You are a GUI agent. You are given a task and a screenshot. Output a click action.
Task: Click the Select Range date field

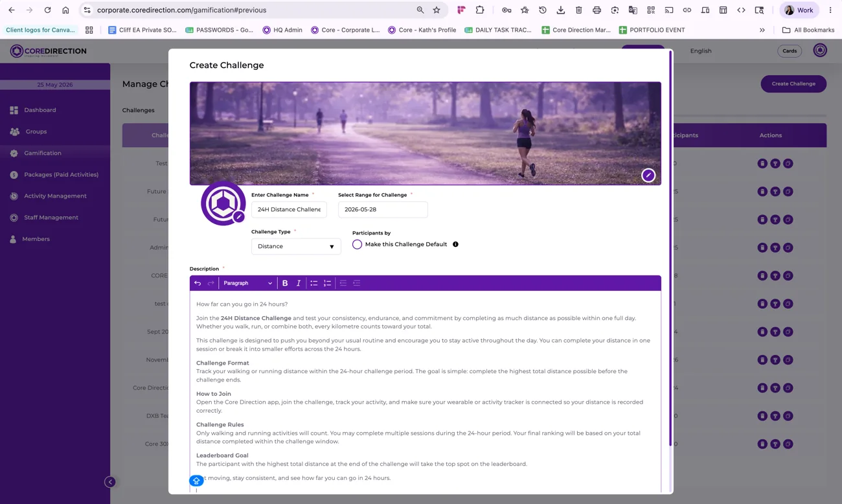pos(383,209)
